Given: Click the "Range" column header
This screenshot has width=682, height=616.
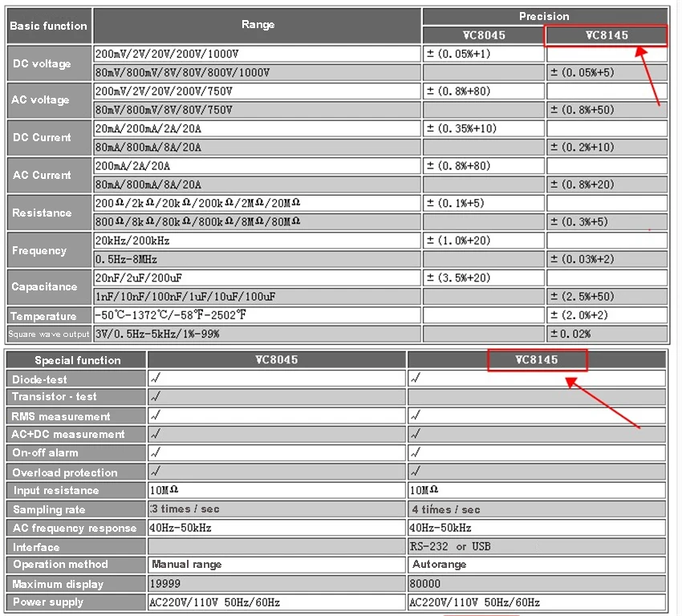Looking at the screenshot, I should (x=258, y=24).
